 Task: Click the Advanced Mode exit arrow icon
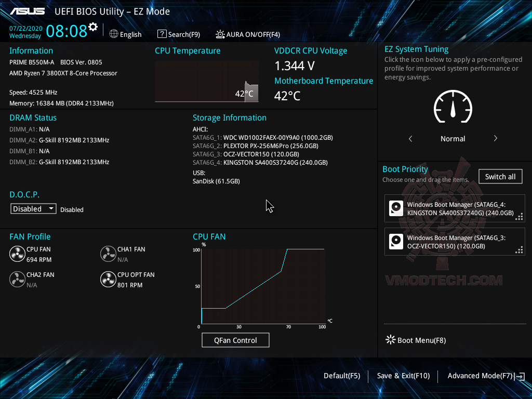520,376
